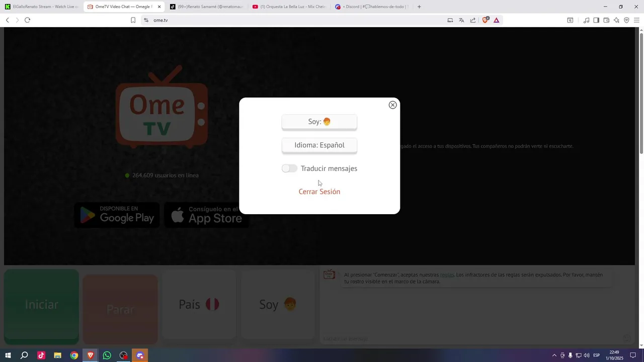Go back to the previous page
This screenshot has width=644, height=362.
click(x=7, y=20)
